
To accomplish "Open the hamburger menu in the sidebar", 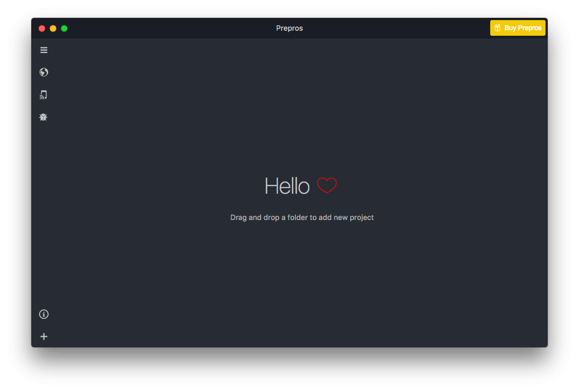I will tap(44, 50).
